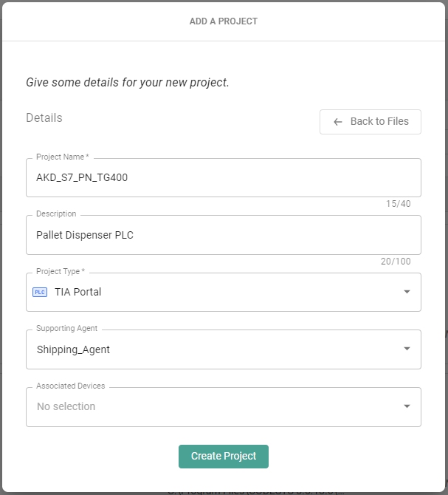
Task: Click the 15/40 character counter
Action: [x=399, y=204]
